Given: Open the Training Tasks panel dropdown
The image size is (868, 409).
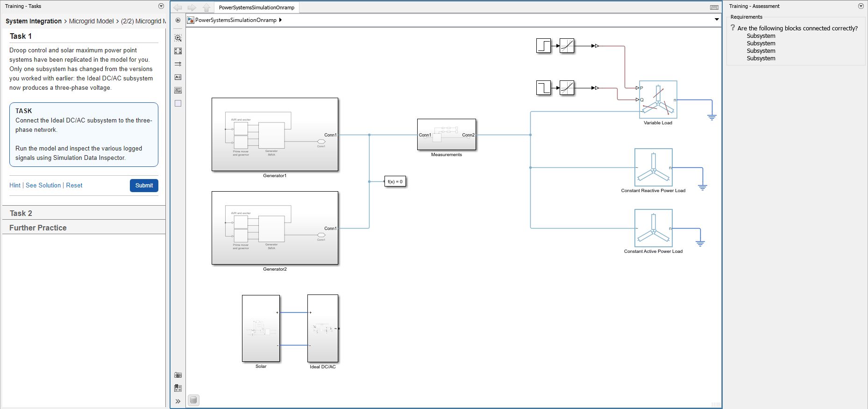Looking at the screenshot, I should pyautogui.click(x=161, y=6).
